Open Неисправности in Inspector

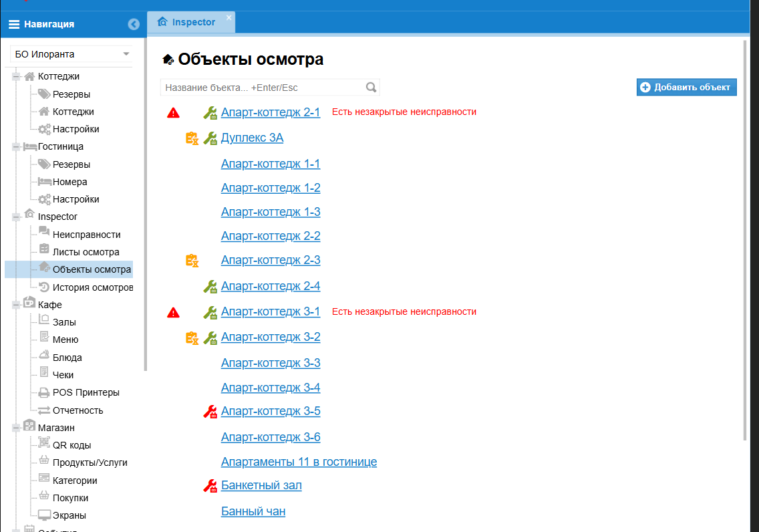click(x=87, y=235)
